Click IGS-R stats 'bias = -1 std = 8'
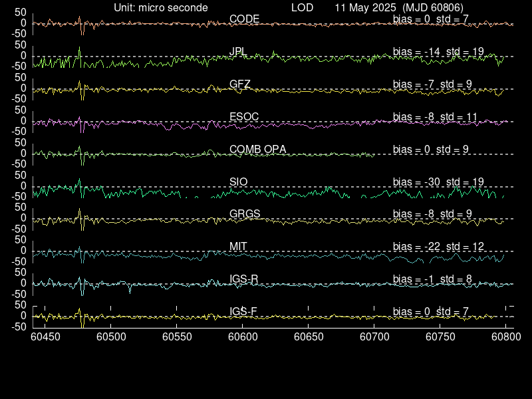 click(433, 279)
